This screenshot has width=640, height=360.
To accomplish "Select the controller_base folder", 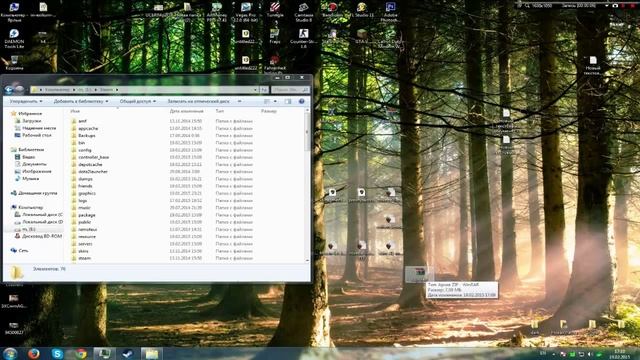I will coord(93,157).
